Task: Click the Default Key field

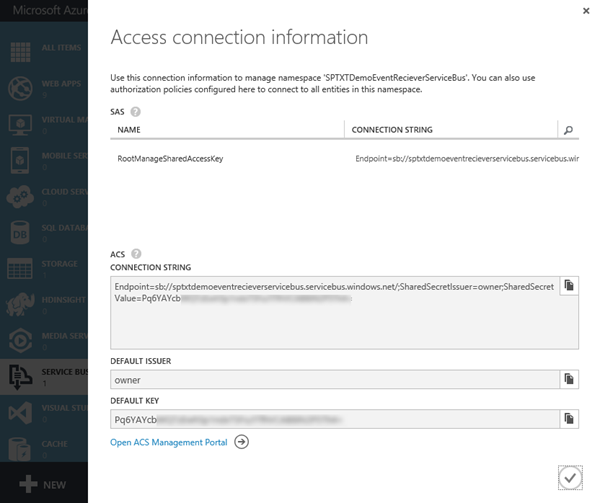Action: coord(333,419)
